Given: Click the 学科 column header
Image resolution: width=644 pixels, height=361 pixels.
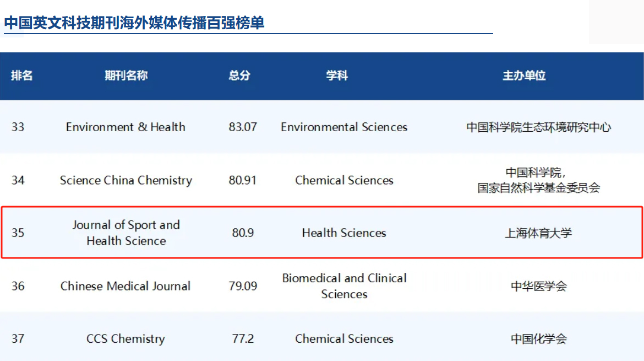Looking at the screenshot, I should [337, 76].
